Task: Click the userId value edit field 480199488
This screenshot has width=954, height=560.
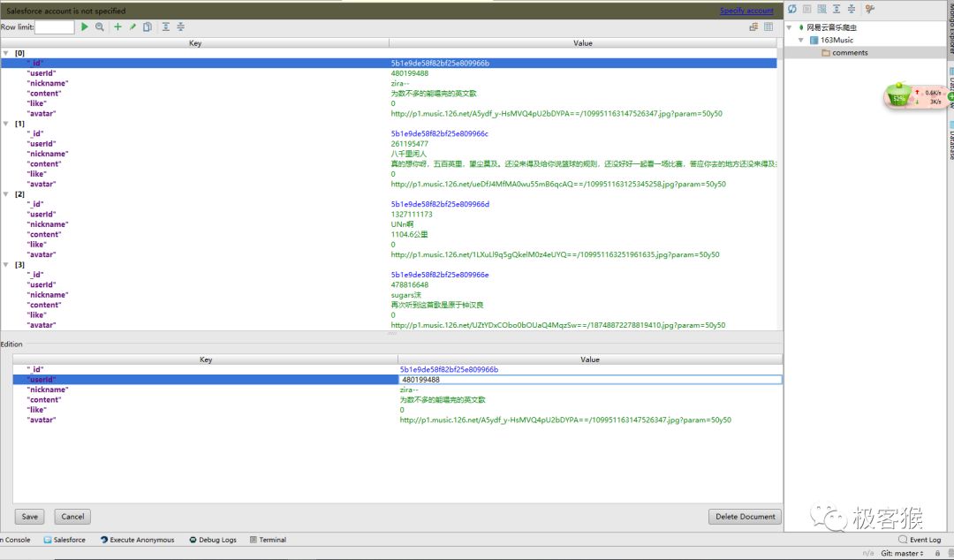Action: (589, 380)
